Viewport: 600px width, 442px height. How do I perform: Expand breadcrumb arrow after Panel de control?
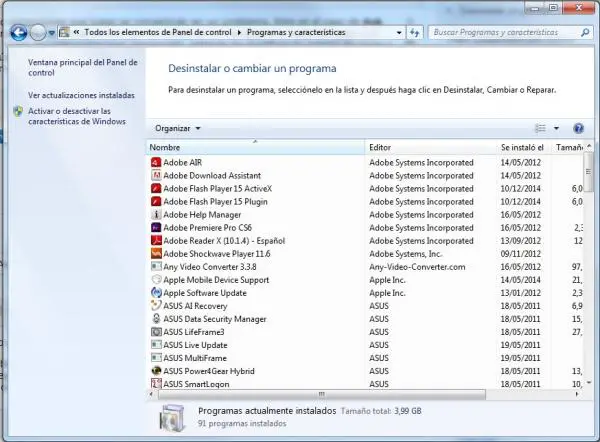[239, 33]
